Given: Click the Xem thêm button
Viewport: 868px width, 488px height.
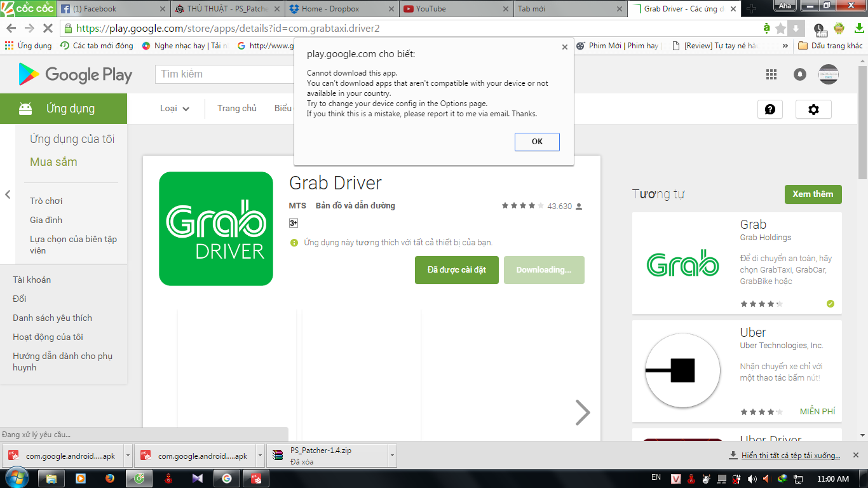Looking at the screenshot, I should click(813, 194).
